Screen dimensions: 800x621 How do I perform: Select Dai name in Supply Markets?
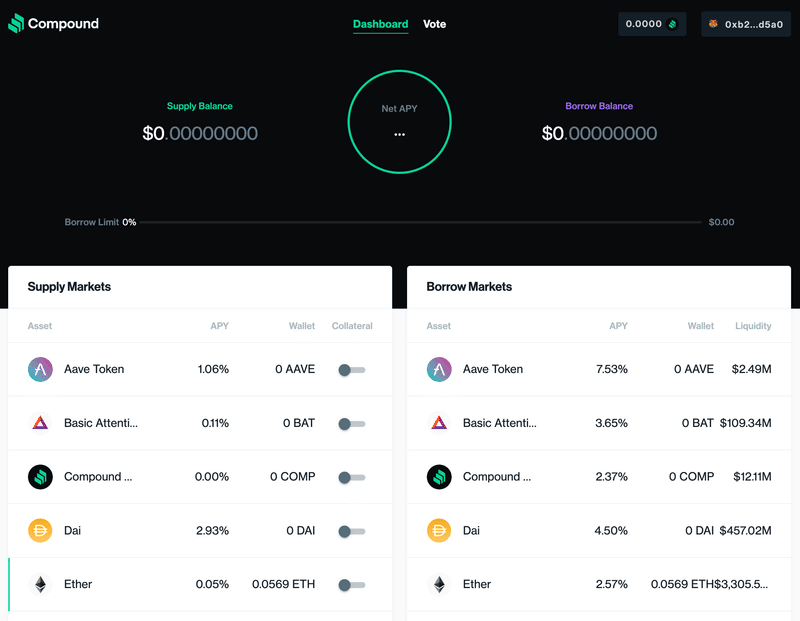72,531
